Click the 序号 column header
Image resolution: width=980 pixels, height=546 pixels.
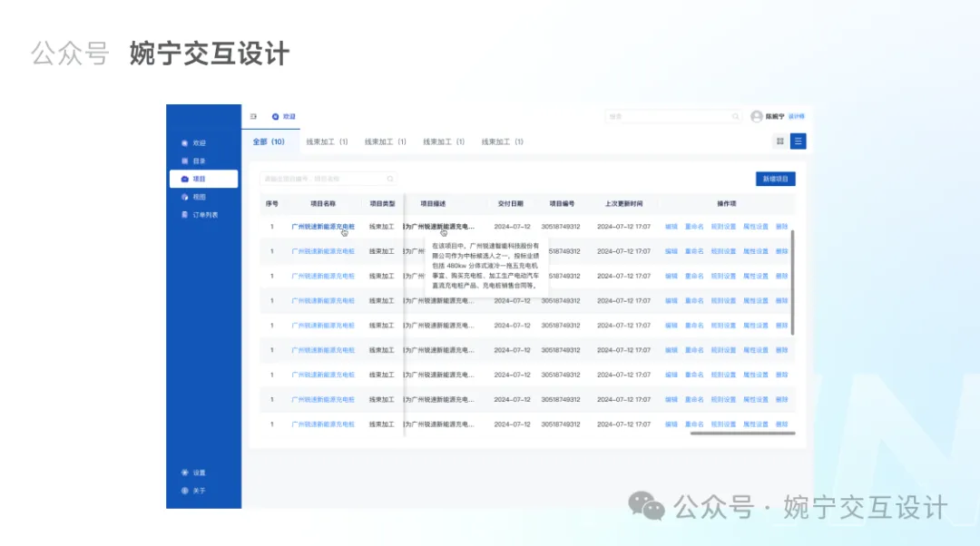pyautogui.click(x=272, y=204)
